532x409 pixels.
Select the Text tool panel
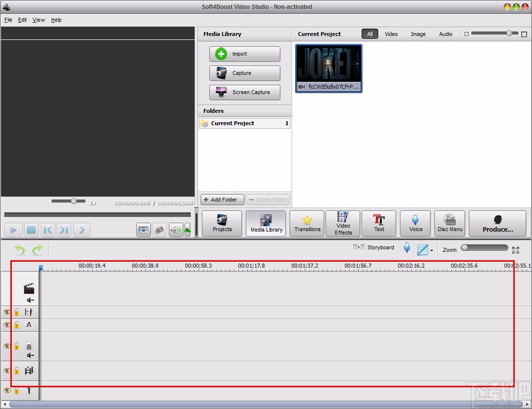pyautogui.click(x=379, y=223)
